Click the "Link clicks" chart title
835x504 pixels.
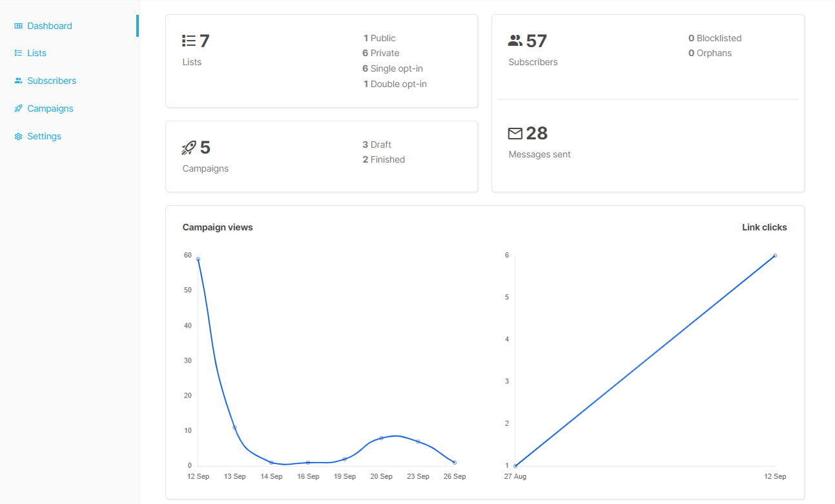click(x=765, y=227)
